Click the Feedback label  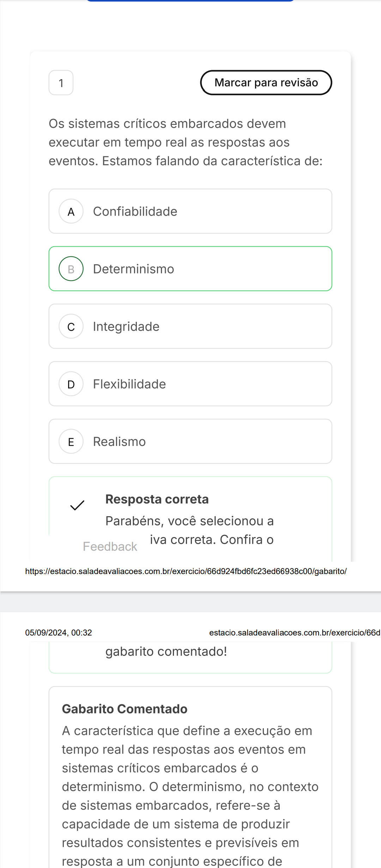(110, 547)
